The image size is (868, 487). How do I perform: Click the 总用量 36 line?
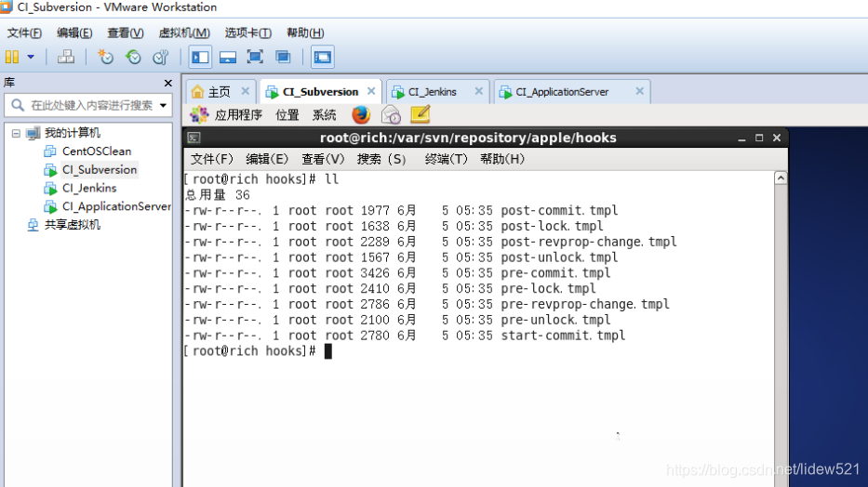tap(218, 195)
